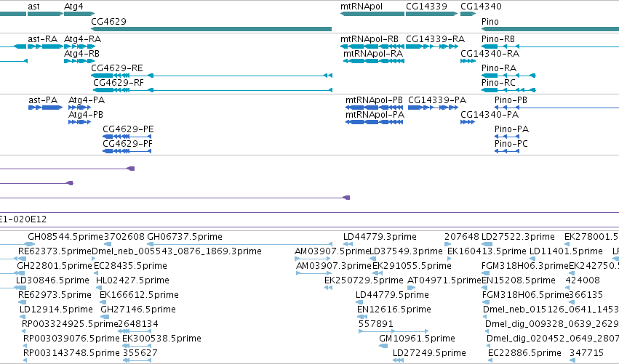This screenshot has width=619, height=364.
Task: Click the E1-020E12 clone label
Action: [x=23, y=219]
